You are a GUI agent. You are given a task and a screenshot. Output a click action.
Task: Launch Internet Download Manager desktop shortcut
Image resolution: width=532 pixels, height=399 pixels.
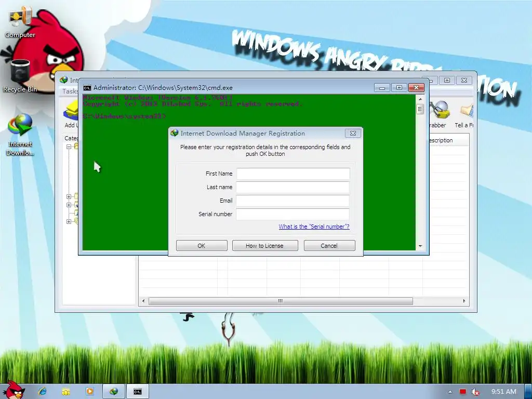(20, 135)
